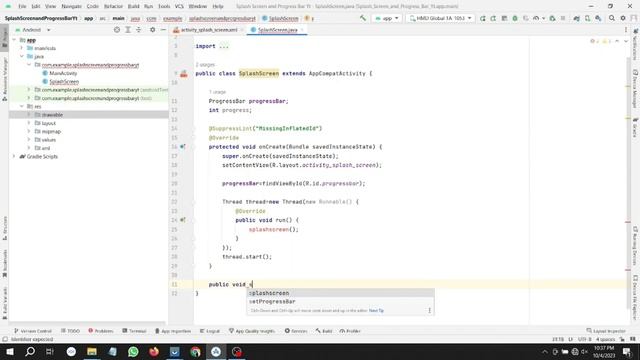Open the Build menu
The image size is (640, 360).
[133, 7]
